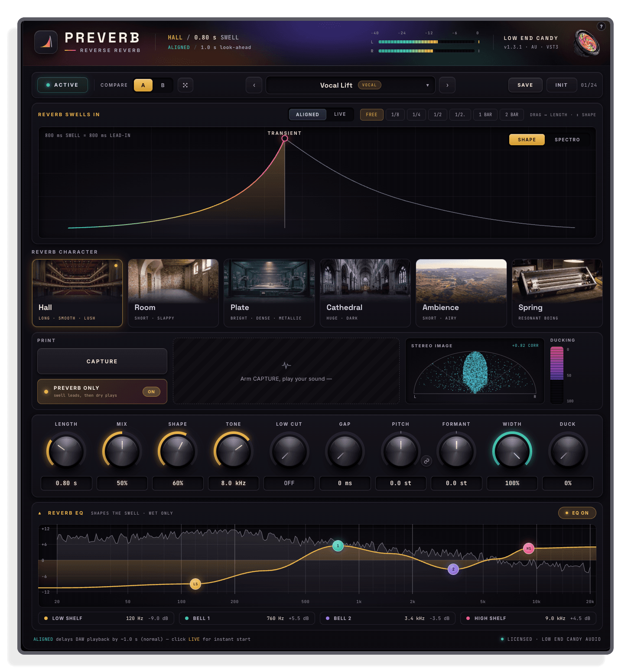Click the Low End Candy speaker logo
The height and width of the screenshot is (672, 631).
point(586,42)
